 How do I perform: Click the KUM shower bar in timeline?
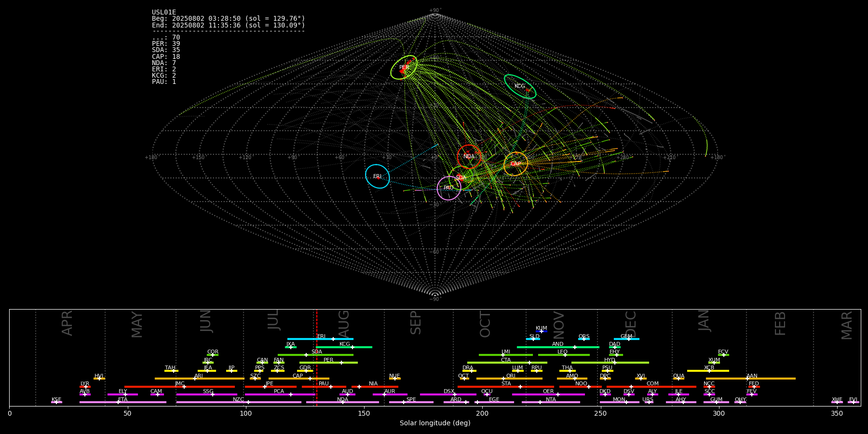[542, 331]
